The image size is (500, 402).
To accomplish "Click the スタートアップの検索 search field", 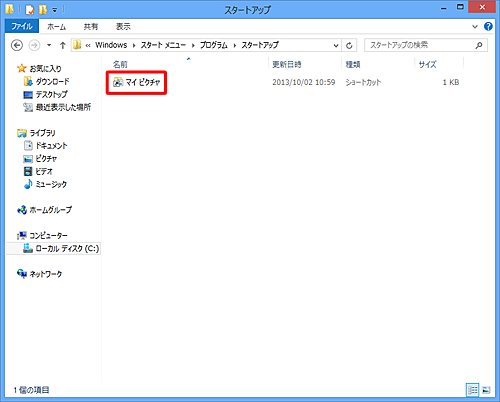I will 420,45.
